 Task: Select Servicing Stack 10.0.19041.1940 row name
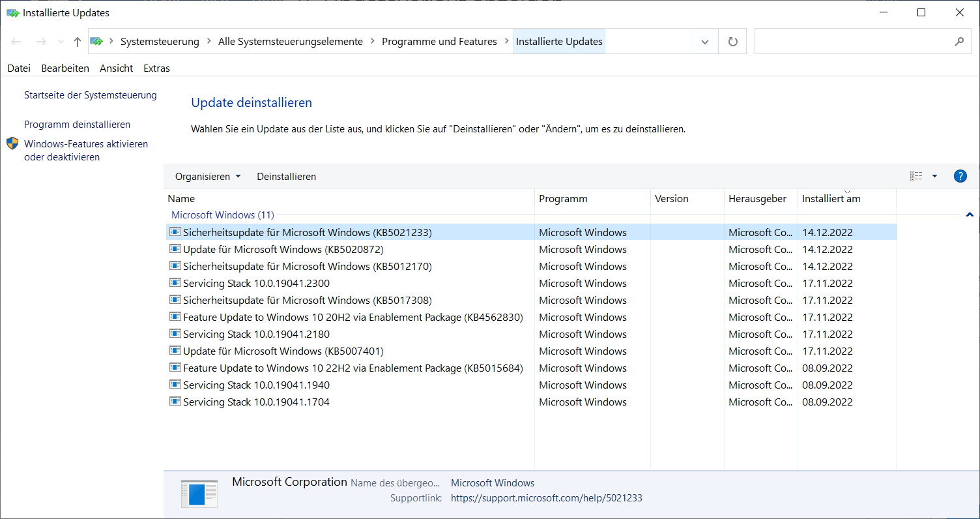[x=257, y=385]
